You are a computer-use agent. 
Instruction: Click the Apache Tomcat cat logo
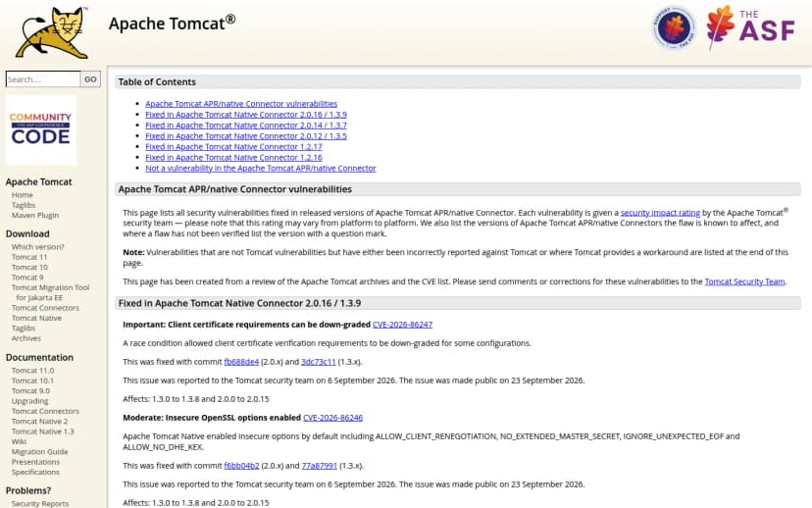52,32
